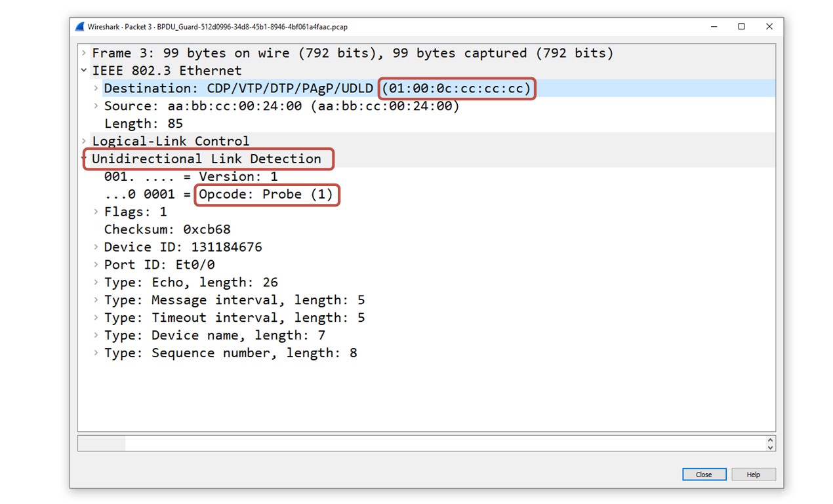Select the Port ID: Et0/0 text

click(x=159, y=265)
